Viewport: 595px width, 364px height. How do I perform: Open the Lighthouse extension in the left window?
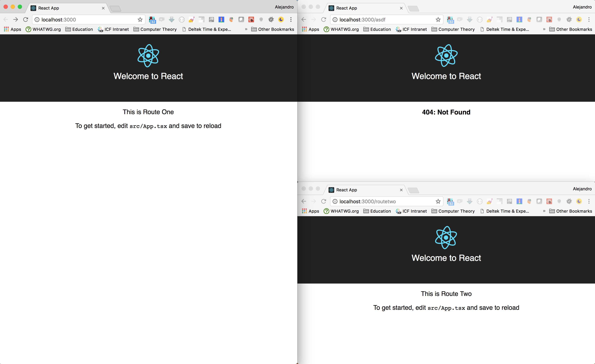[x=221, y=19]
